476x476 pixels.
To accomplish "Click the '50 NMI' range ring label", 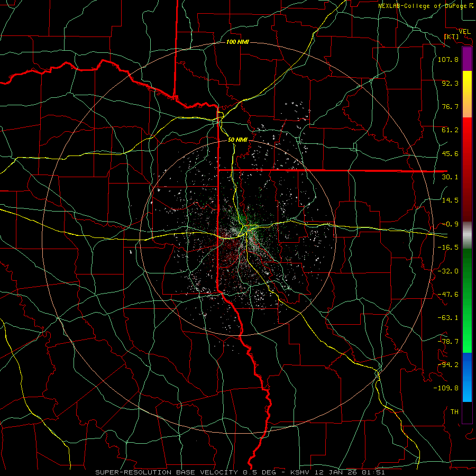I will pos(237,140).
